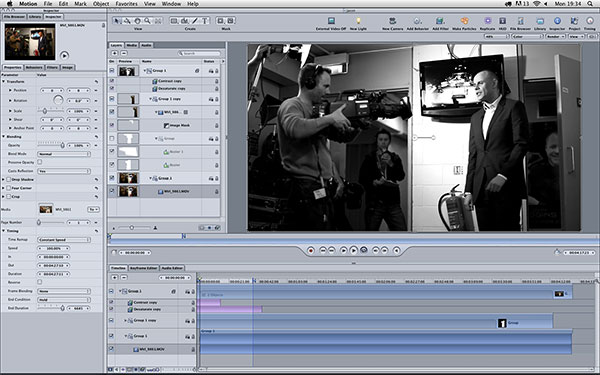600x375 pixels.
Task: Open Spotlight search in menu bar
Action: pos(590,4)
